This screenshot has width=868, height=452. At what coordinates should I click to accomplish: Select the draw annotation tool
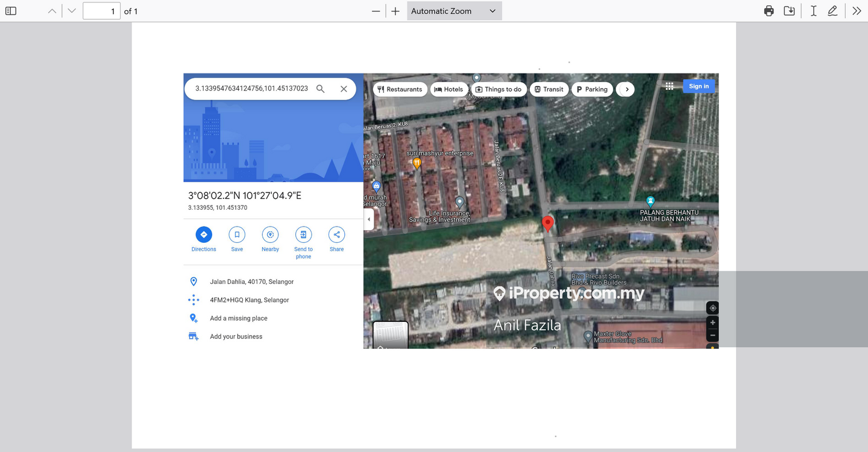[x=832, y=11]
